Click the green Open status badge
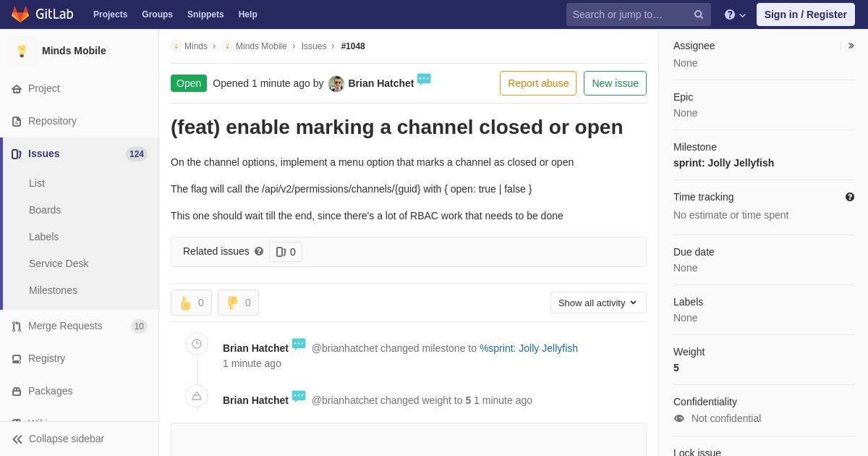 pos(189,83)
